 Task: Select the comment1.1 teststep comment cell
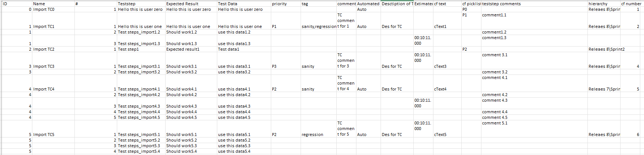[x=494, y=15]
